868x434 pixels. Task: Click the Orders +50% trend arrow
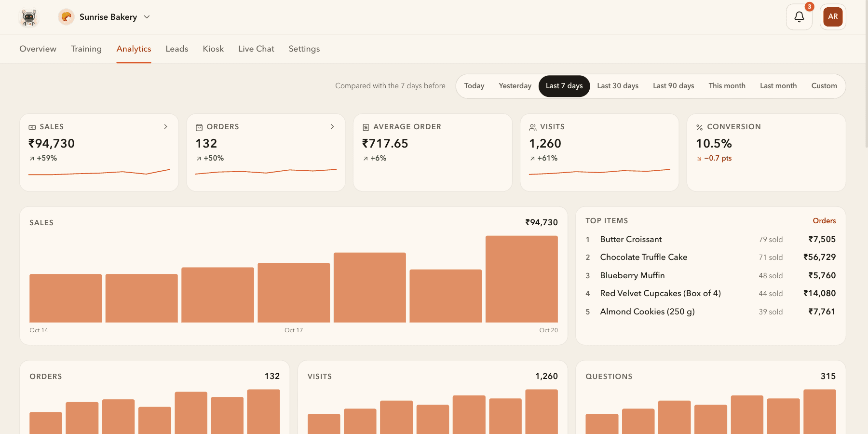(199, 159)
